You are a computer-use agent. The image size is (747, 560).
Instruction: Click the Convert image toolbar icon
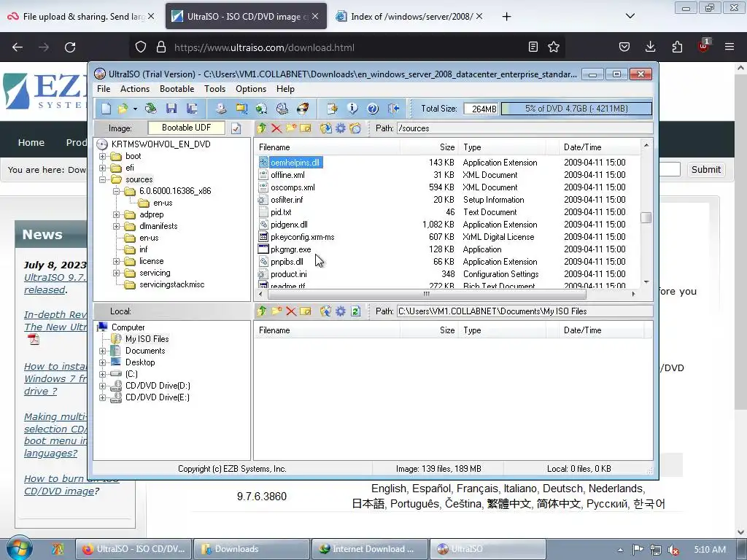(x=261, y=109)
